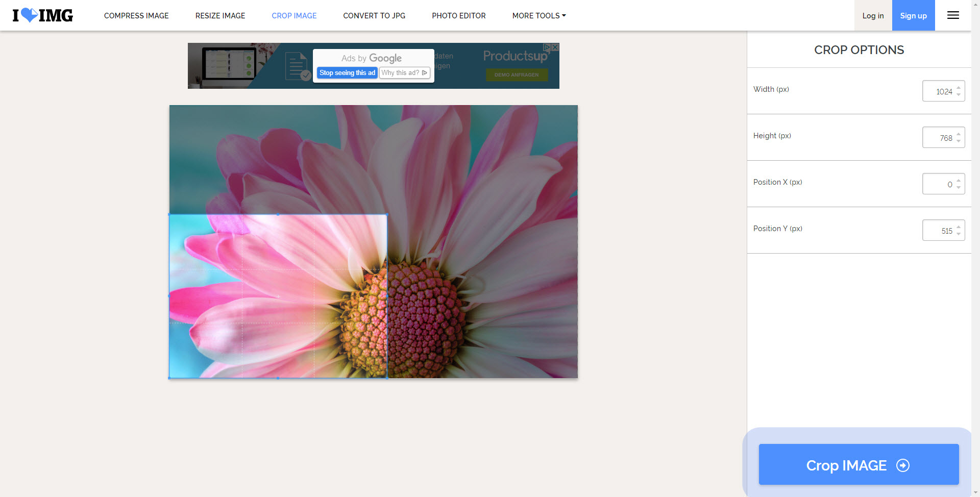Click the iLoveIMG logo
980x497 pixels.
tap(43, 15)
